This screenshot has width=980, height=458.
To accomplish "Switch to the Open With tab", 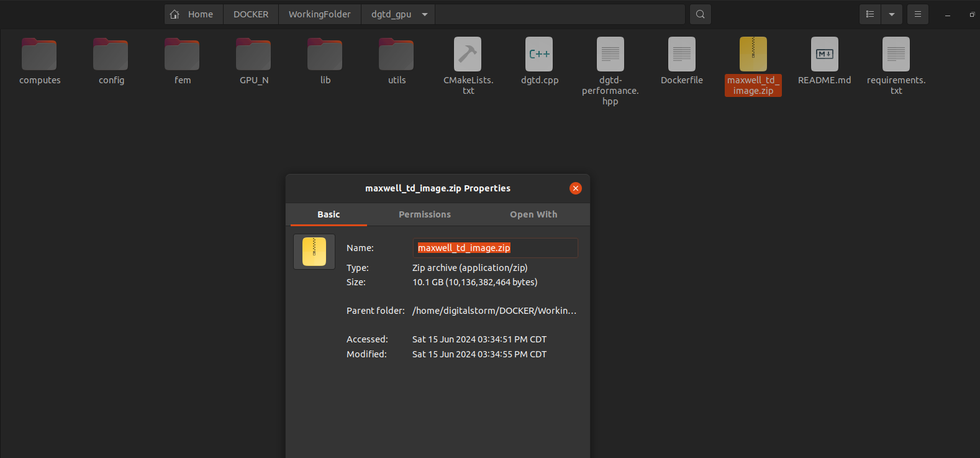I will pyautogui.click(x=533, y=214).
